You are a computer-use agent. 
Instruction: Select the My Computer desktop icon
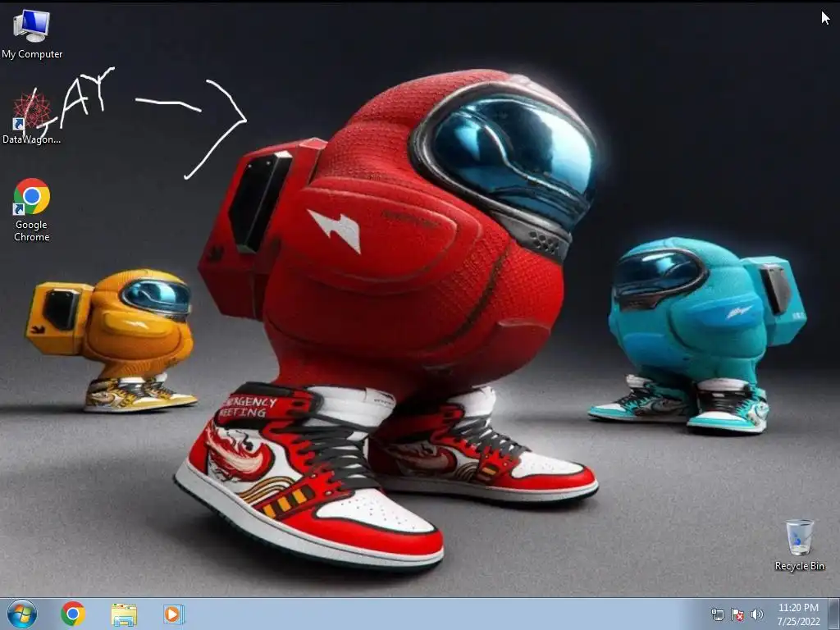pos(32,34)
